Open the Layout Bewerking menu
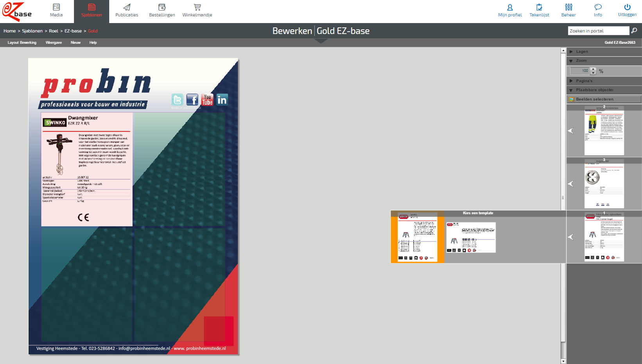Screen dimensions: 642x364 [22, 43]
